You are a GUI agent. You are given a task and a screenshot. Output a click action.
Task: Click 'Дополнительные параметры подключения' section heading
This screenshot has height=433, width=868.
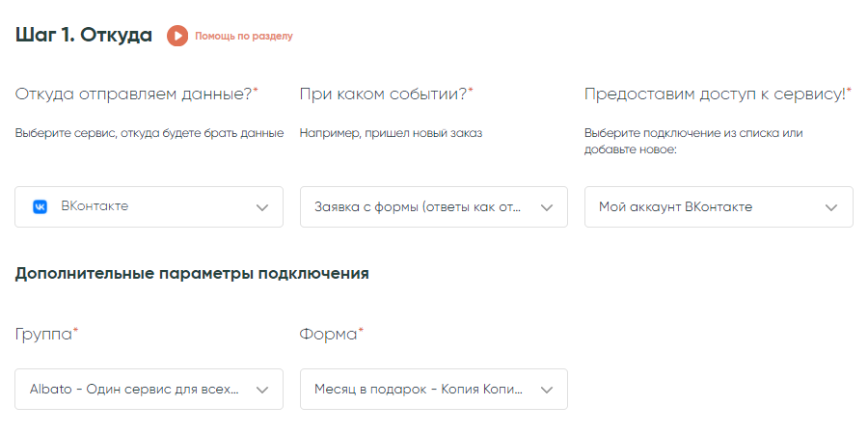tap(192, 274)
